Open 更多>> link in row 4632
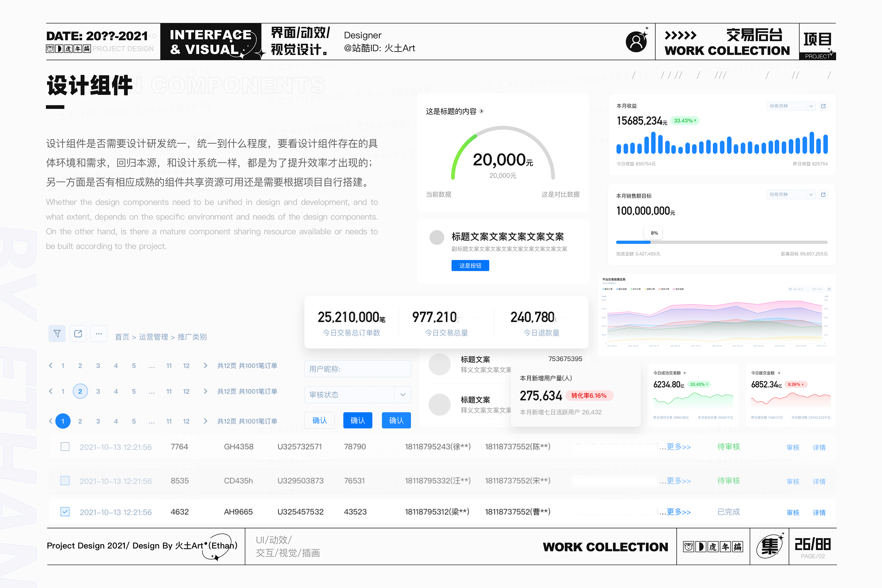The height and width of the screenshot is (588, 882). point(678,512)
